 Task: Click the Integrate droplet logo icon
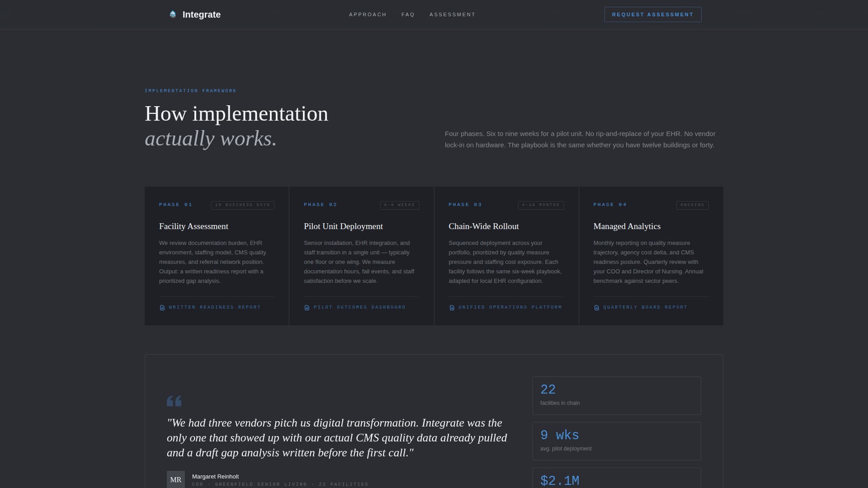click(x=173, y=14)
